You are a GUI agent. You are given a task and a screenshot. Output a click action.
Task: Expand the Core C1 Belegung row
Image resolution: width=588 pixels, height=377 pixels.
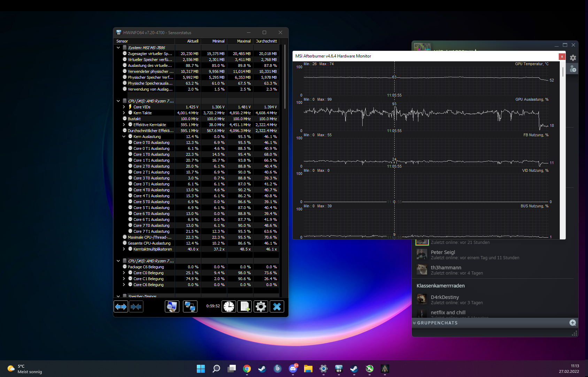[124, 279]
